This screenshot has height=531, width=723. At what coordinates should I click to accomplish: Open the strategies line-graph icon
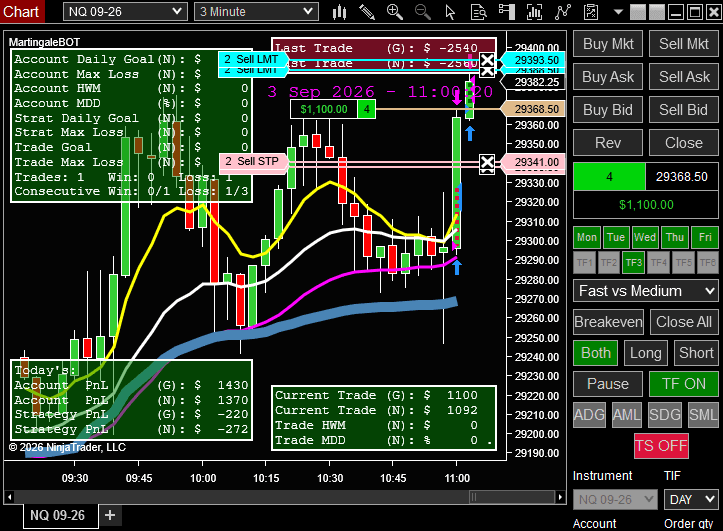[x=563, y=12]
